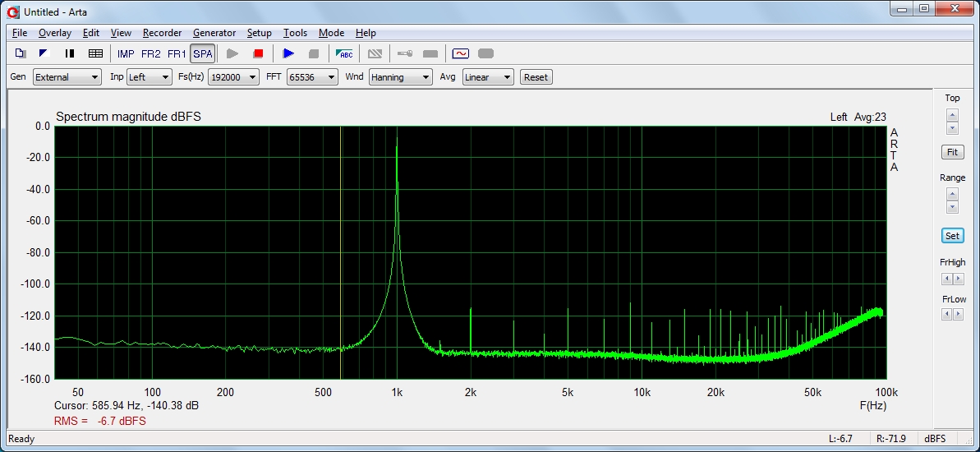
Task: Click the black-white triangle toolbar icon
Action: point(44,53)
